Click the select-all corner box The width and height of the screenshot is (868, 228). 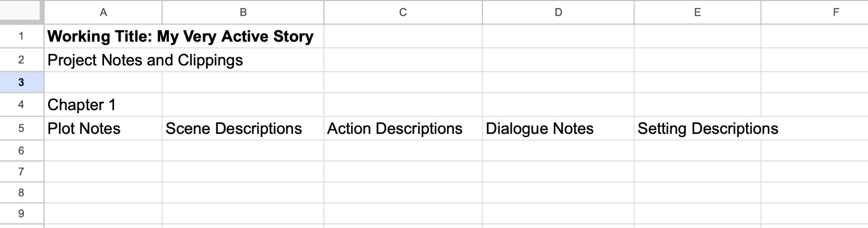point(21,11)
